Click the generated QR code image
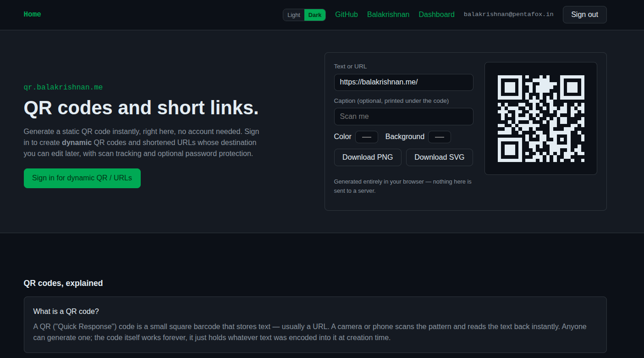The image size is (644, 358). point(541,118)
